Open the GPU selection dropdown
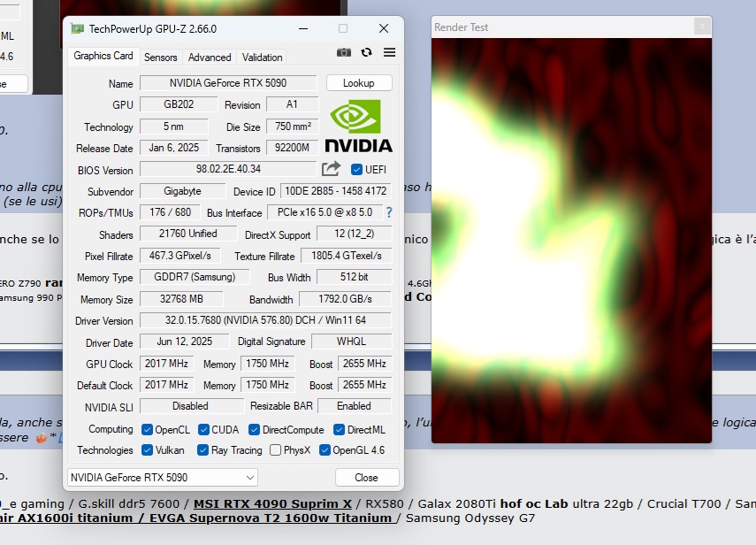756x545 pixels. (x=163, y=478)
